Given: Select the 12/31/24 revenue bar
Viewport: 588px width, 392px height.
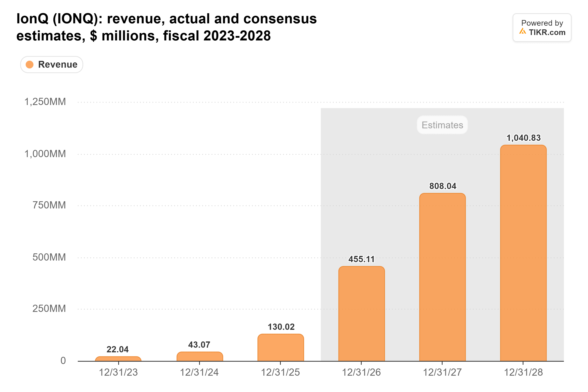Looking at the screenshot, I should (200, 356).
